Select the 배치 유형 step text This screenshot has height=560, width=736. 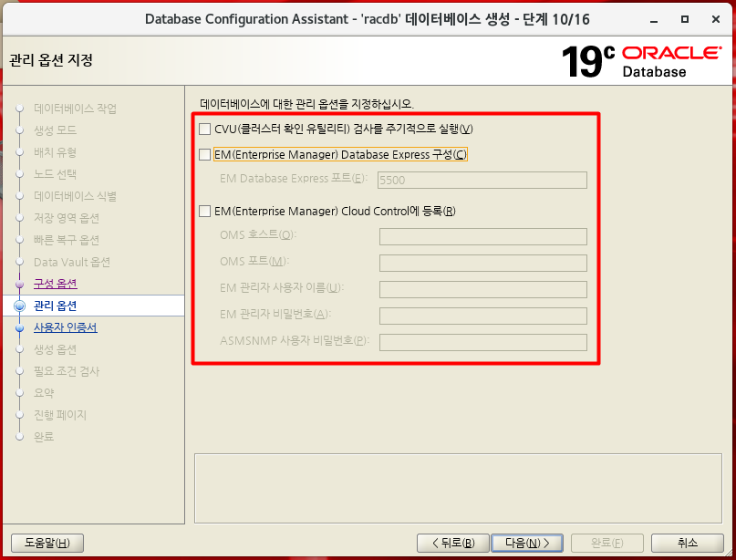coord(55,152)
